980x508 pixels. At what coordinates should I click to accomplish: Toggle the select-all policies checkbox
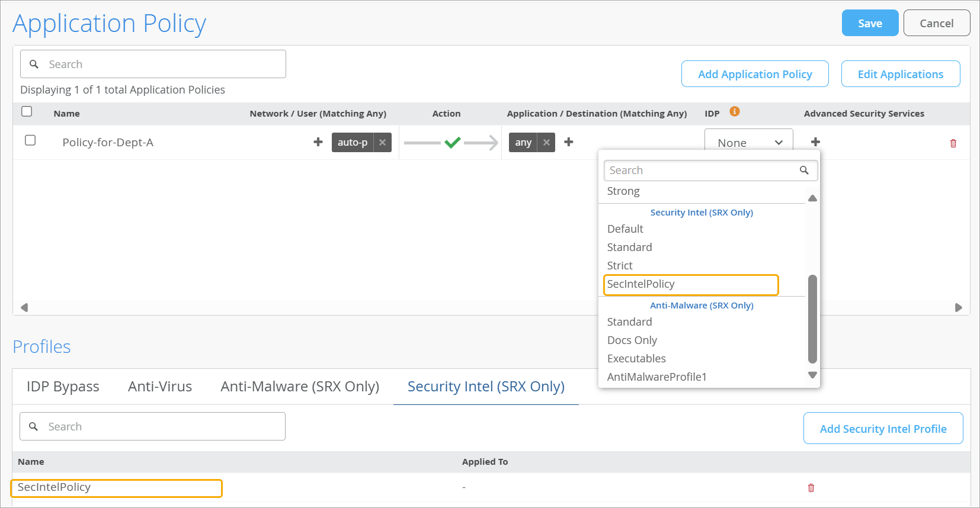pyautogui.click(x=27, y=112)
